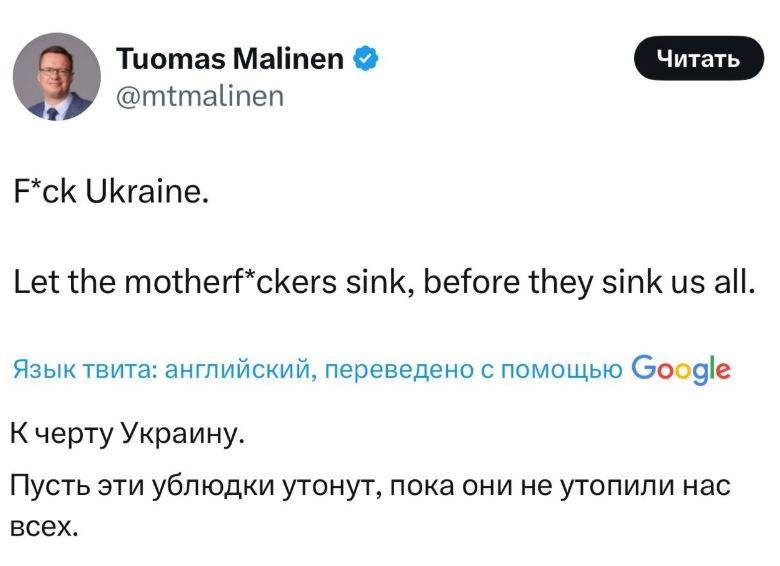This screenshot has width=780, height=566.
Task: Click the translated line starting with 'Пусть'
Action: click(370, 487)
